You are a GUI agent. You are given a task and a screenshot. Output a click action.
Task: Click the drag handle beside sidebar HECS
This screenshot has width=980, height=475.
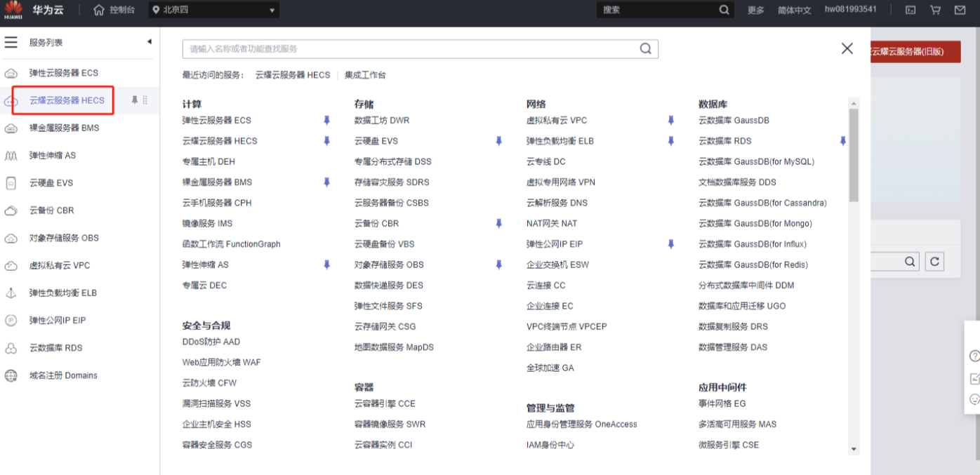click(145, 100)
